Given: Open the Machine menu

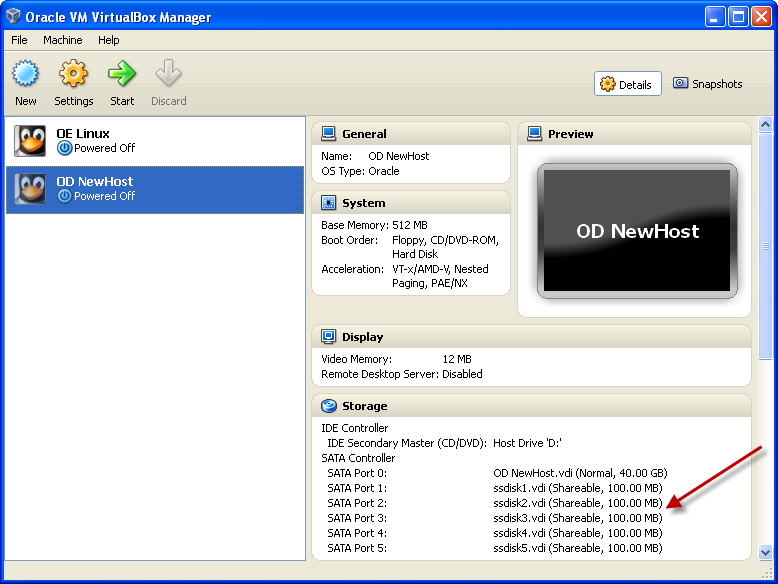Looking at the screenshot, I should click(x=63, y=40).
